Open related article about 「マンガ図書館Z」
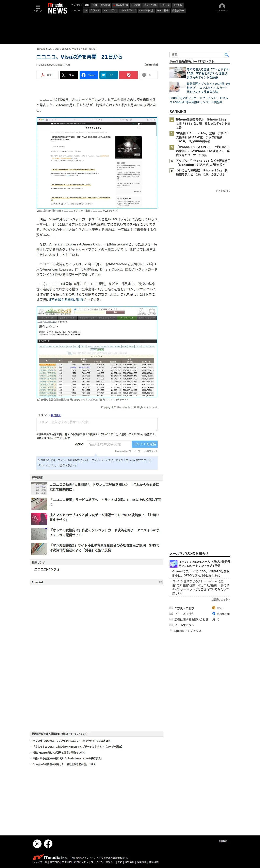 tap(105, 548)
